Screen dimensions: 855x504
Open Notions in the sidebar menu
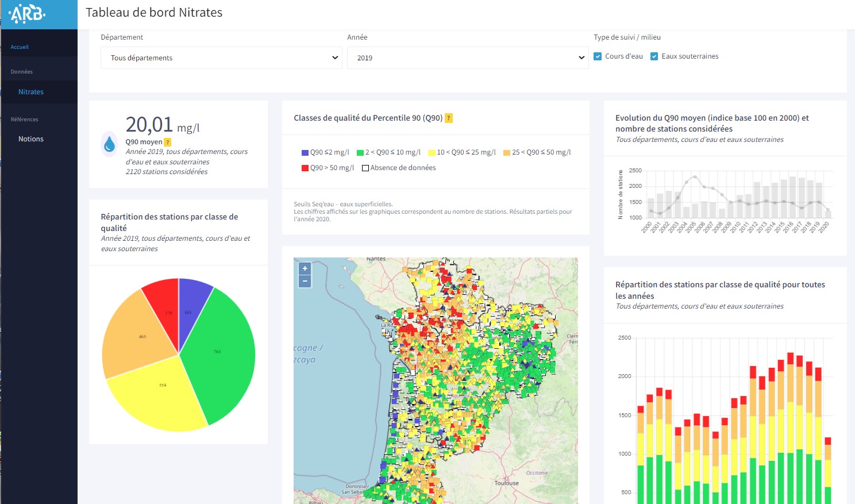pos(31,139)
